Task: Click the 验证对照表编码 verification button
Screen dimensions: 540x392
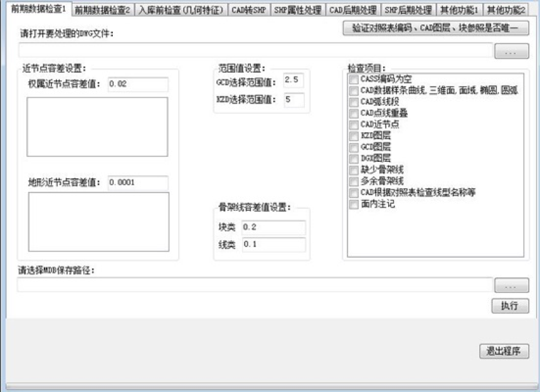Action: [436, 28]
